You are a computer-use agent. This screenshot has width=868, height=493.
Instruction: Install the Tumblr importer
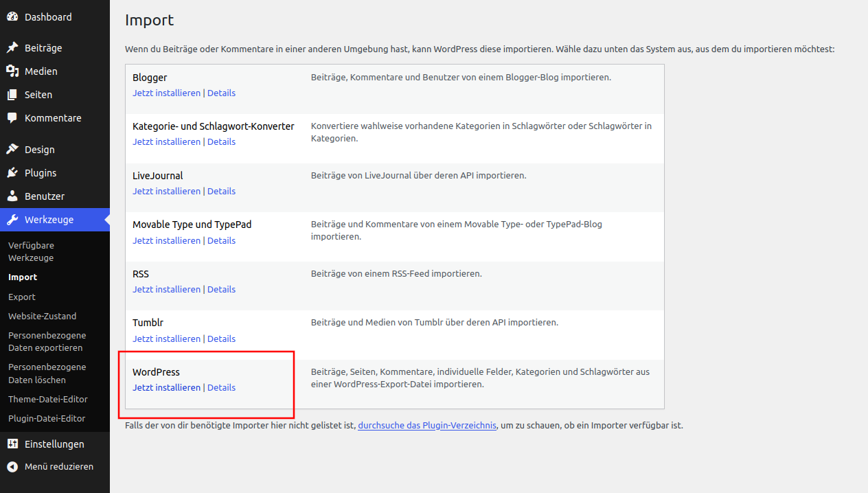click(166, 339)
